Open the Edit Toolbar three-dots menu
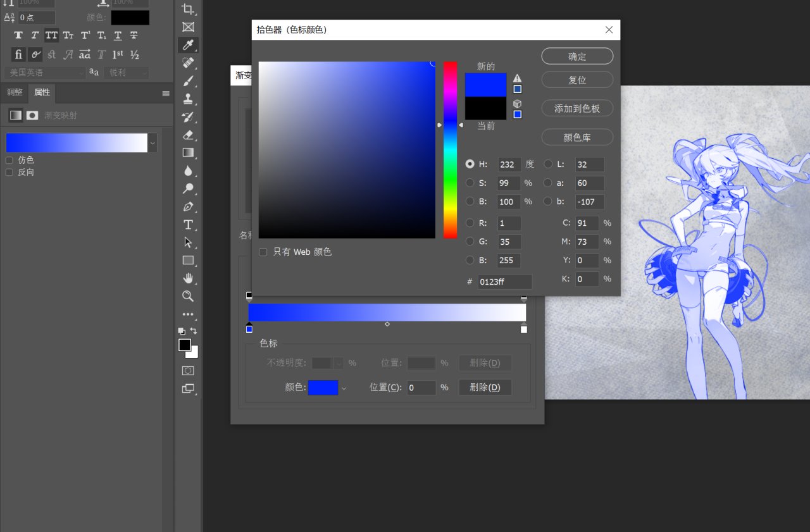The width and height of the screenshot is (810, 532). click(188, 314)
